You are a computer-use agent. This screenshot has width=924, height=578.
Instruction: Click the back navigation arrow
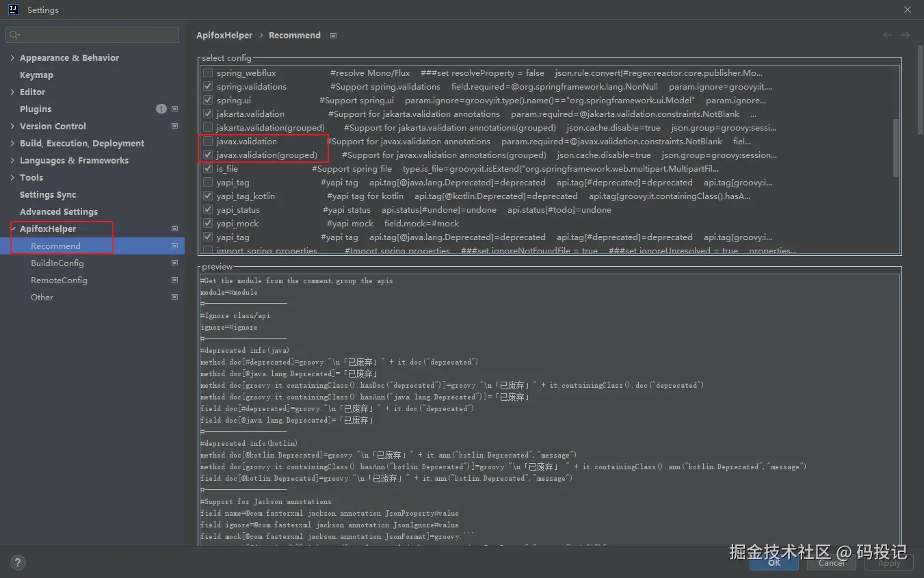[887, 35]
